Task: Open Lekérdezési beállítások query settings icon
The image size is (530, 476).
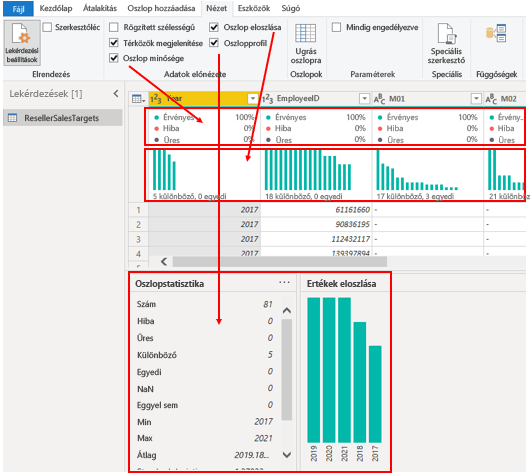Action: pos(22,43)
